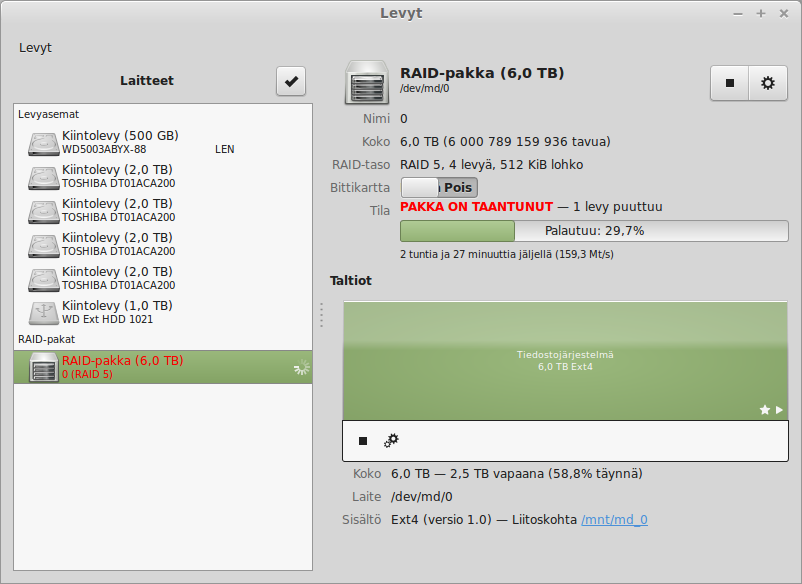Click the star icon on the volume
Screen dimensions: 802x584
click(x=765, y=410)
